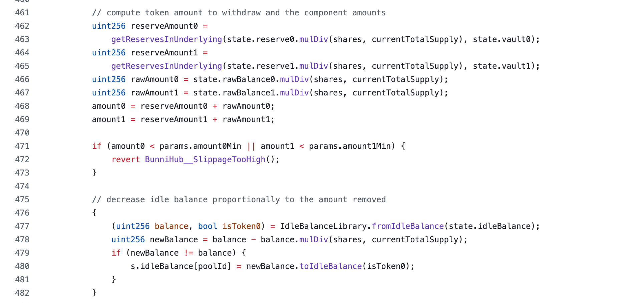Click the BunniHub__SlippageTooHigh error name
Image resolution: width=644 pixels, height=303 pixels.
205,160
